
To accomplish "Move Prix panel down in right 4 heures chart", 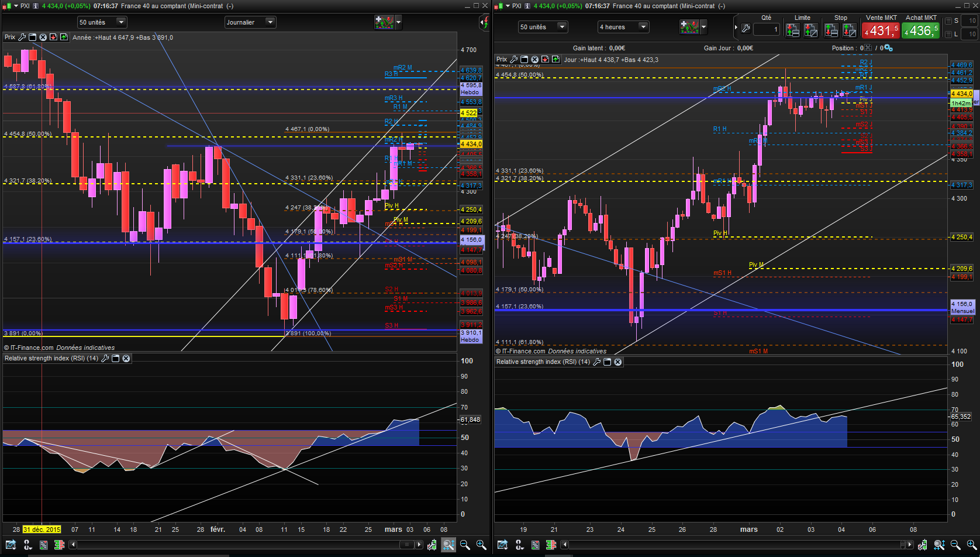I will [x=545, y=59].
